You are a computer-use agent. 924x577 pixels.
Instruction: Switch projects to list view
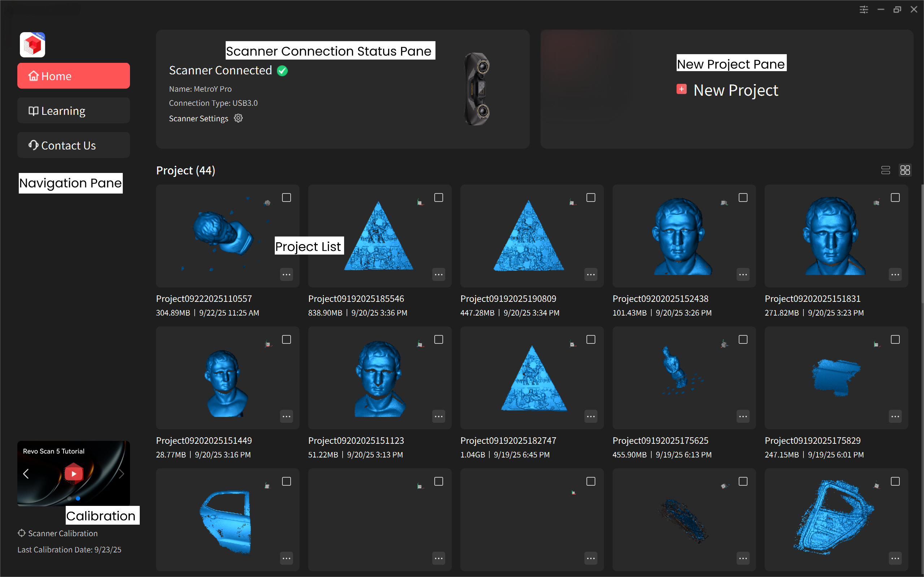click(885, 170)
